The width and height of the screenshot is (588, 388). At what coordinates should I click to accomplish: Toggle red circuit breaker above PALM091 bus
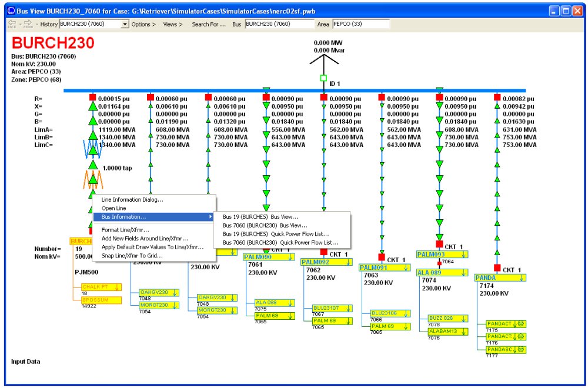click(381, 257)
